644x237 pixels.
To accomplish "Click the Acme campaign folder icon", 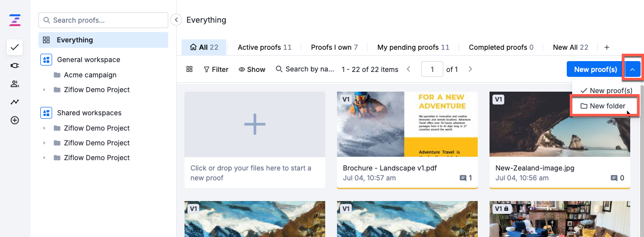I will click(57, 75).
